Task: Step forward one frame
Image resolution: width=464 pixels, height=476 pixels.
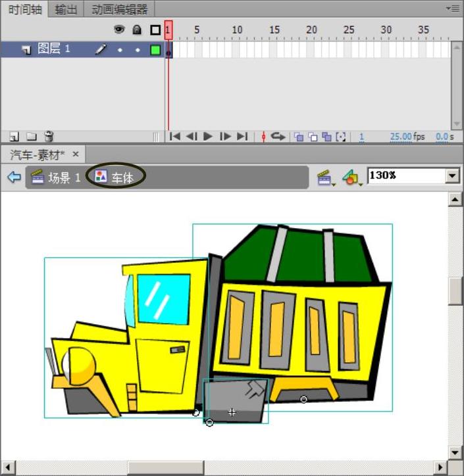Action: [225, 137]
